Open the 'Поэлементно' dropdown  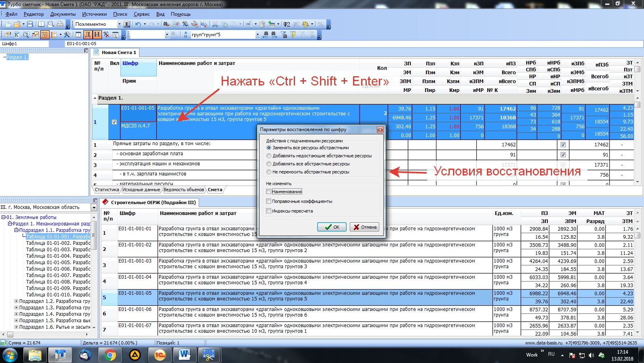tap(119, 24)
